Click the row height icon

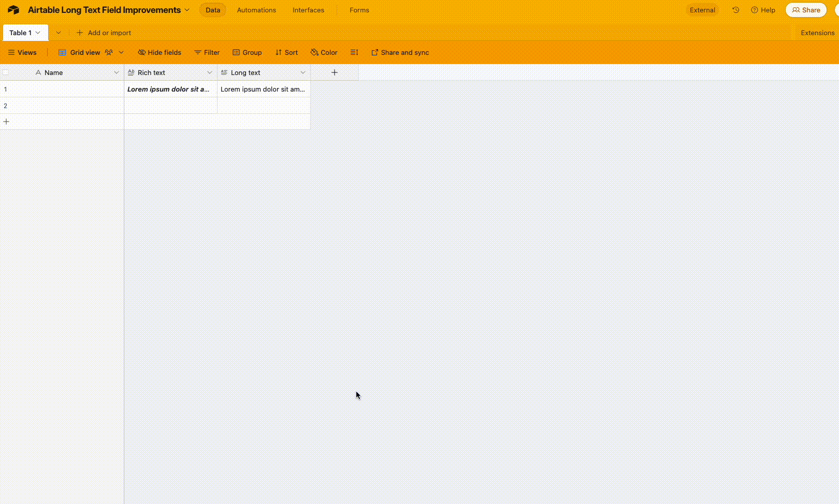(x=354, y=52)
